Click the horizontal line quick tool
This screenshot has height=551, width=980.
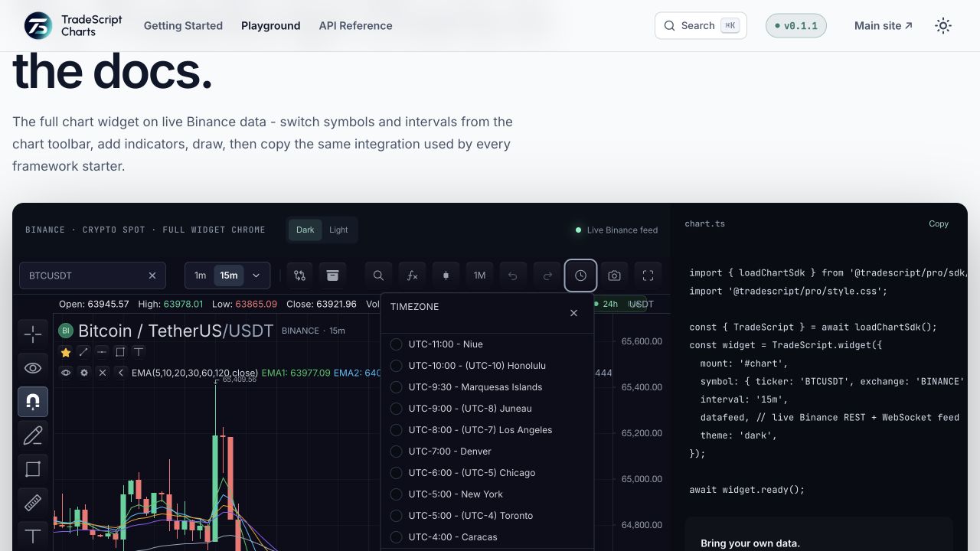pyautogui.click(x=102, y=352)
